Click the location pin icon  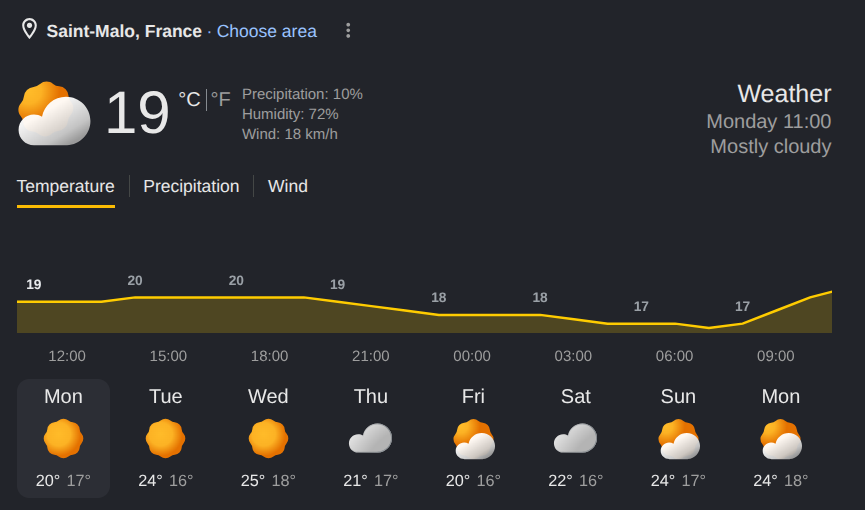coord(29,29)
